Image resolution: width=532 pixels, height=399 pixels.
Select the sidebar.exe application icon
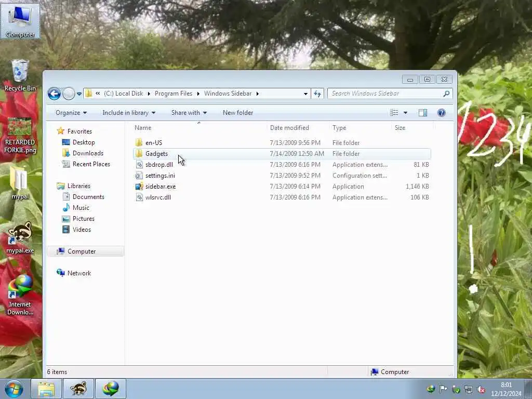pyautogui.click(x=139, y=187)
